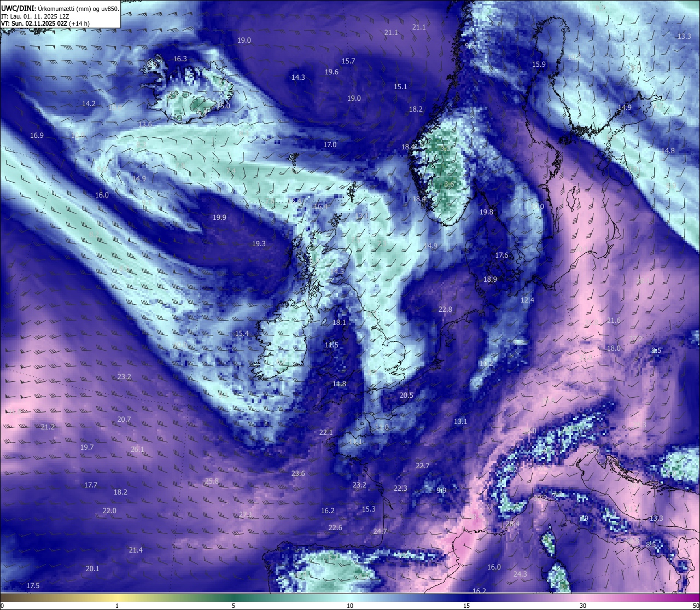Click the 15.4 value west of Ireland
The height and width of the screenshot is (610, 700).
242,334
